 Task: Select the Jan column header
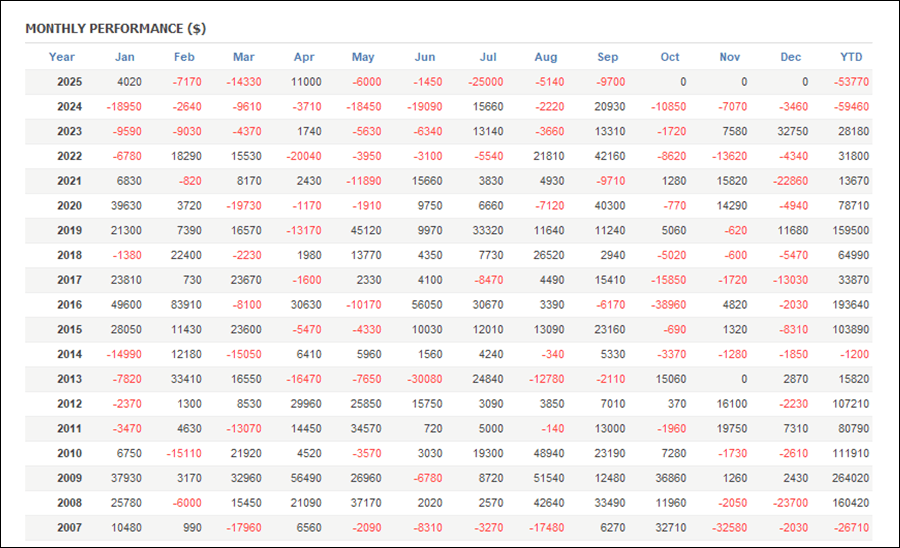(125, 57)
